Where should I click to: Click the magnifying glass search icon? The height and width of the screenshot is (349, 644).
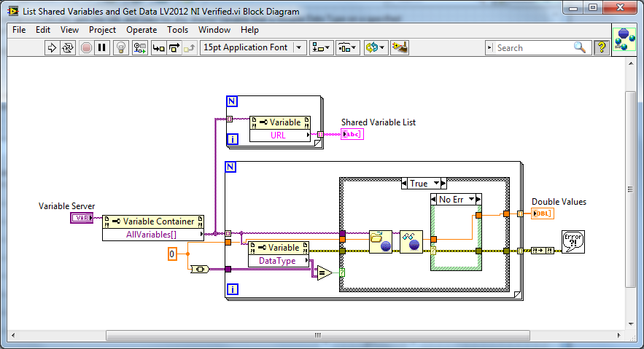coord(580,47)
